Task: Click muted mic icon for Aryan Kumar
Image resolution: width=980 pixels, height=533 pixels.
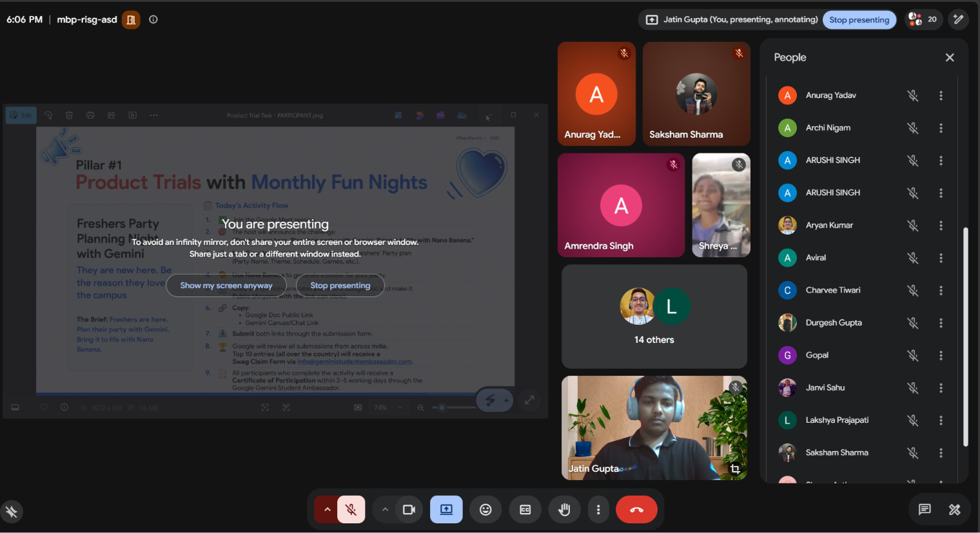Action: tap(913, 225)
